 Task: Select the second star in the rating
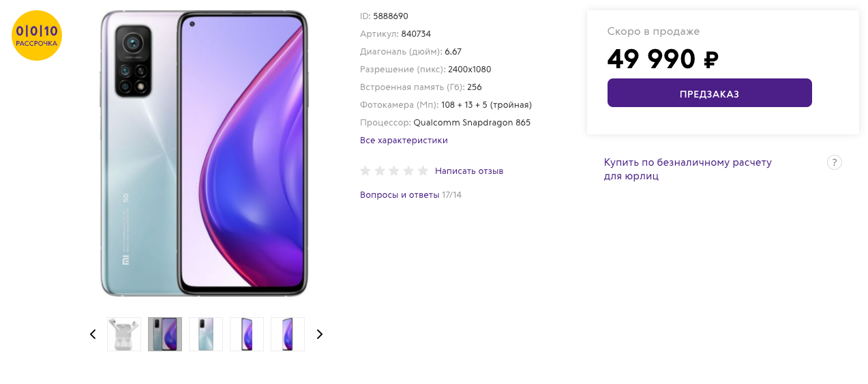[x=380, y=171]
